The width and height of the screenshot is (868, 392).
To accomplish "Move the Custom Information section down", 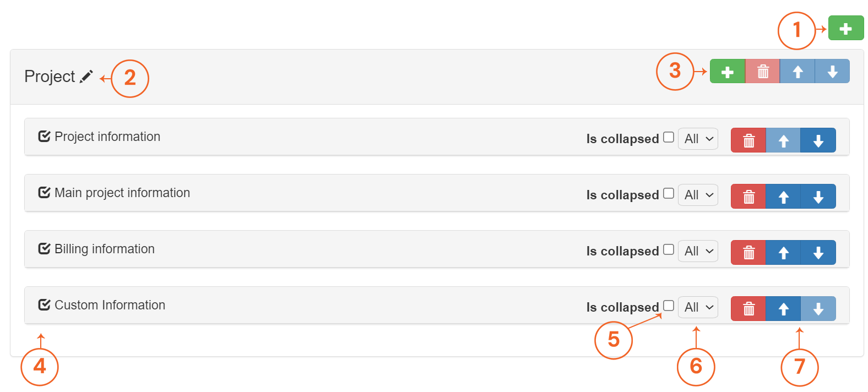I will (x=818, y=308).
